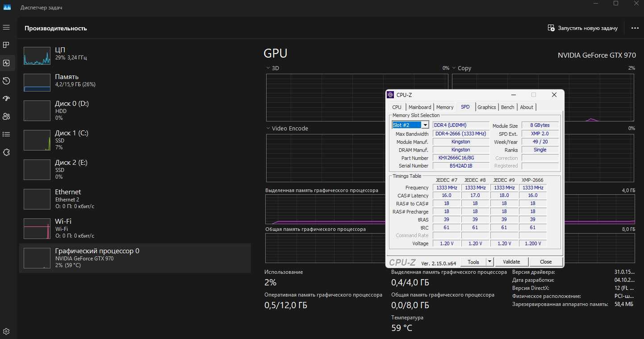Click the XMP 2.0 SPD Ext. value
The image size is (644, 339).
[x=540, y=134]
